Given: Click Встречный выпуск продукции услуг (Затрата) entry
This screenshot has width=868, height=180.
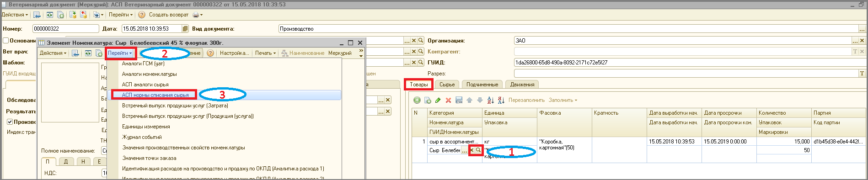Looking at the screenshot, I should [175, 106].
